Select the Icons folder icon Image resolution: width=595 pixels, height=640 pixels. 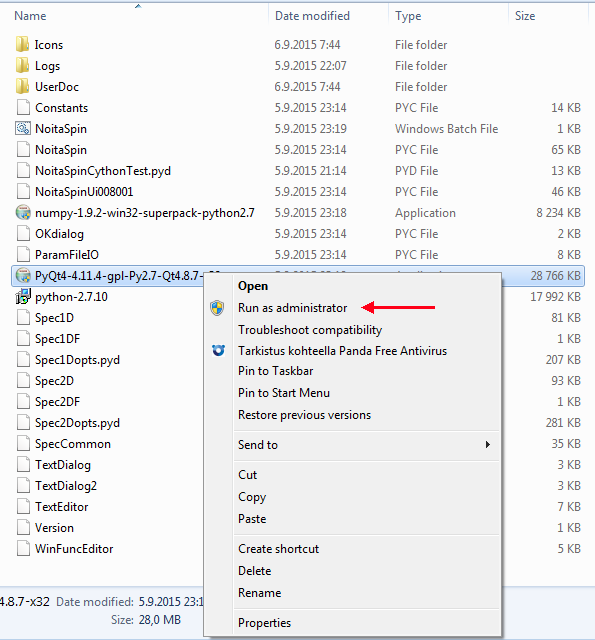[22, 44]
